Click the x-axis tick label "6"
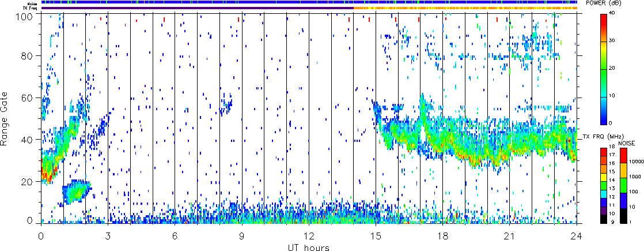The height and width of the screenshot is (251, 644). click(175, 236)
